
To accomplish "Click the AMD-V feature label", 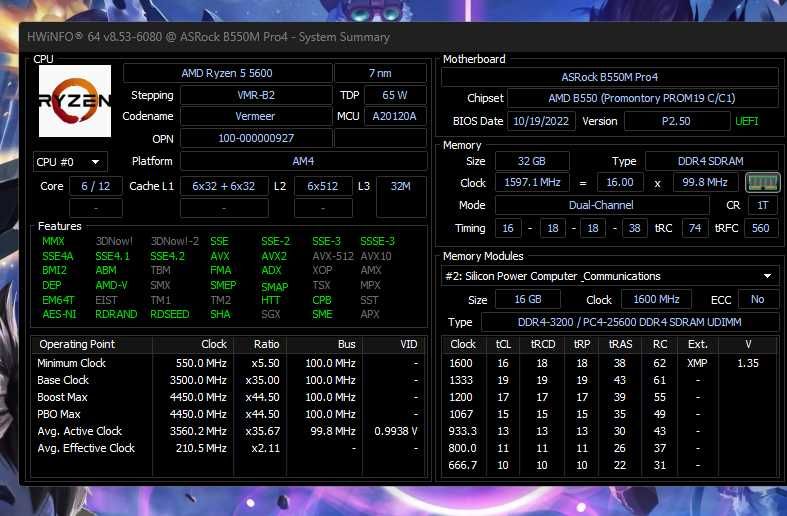I will click(111, 286).
